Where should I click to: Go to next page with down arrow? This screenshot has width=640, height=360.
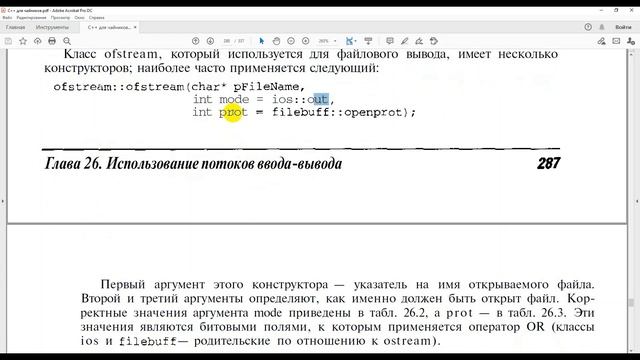click(210, 41)
